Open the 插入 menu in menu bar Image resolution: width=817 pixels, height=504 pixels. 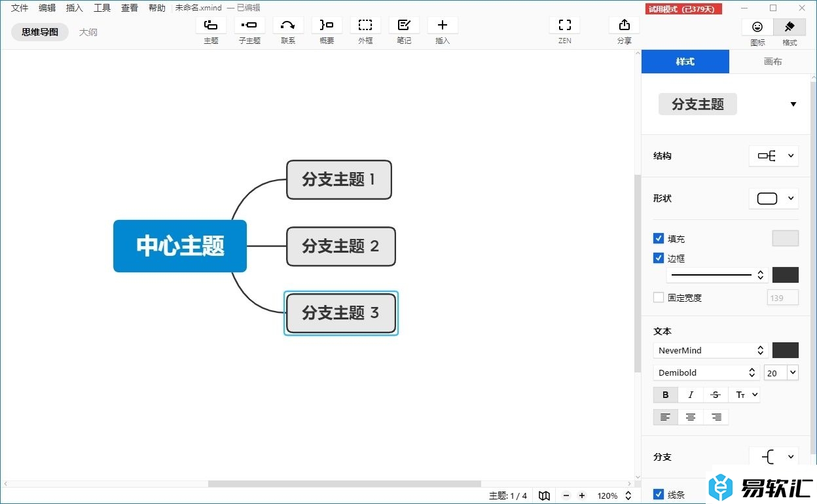point(75,8)
